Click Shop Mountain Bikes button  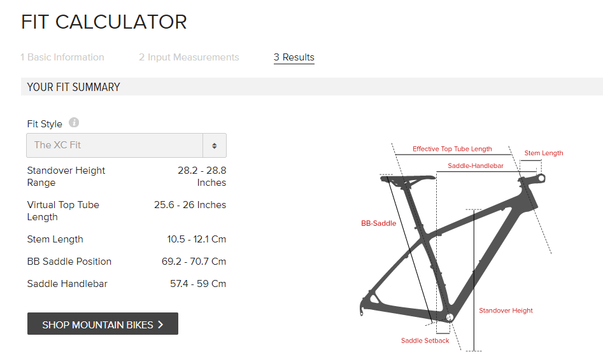103,324
